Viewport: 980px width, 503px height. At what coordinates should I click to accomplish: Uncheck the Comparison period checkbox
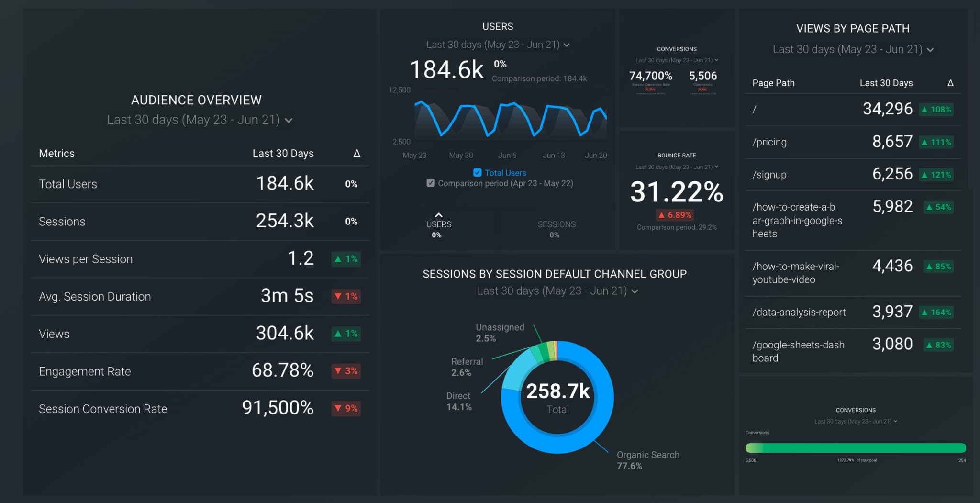431,183
